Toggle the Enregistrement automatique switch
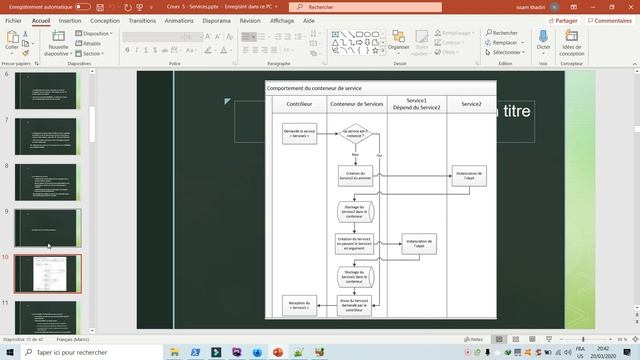 [x=83, y=7]
